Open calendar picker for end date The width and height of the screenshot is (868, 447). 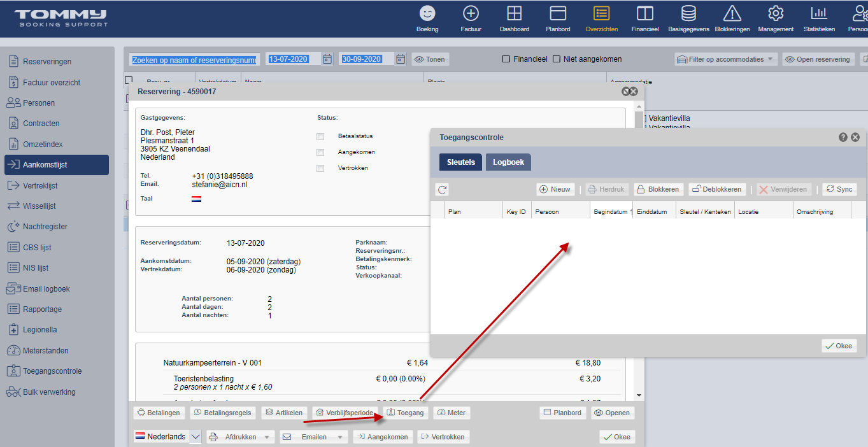(x=401, y=59)
